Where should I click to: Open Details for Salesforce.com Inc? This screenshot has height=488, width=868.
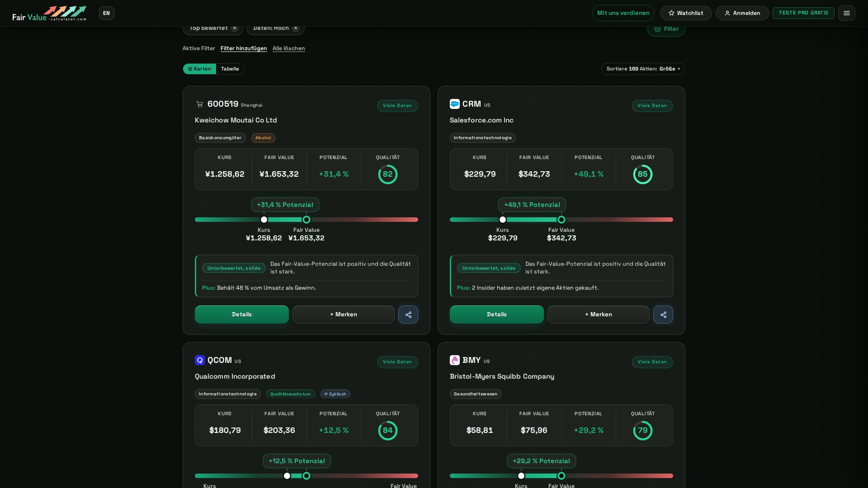click(x=496, y=314)
